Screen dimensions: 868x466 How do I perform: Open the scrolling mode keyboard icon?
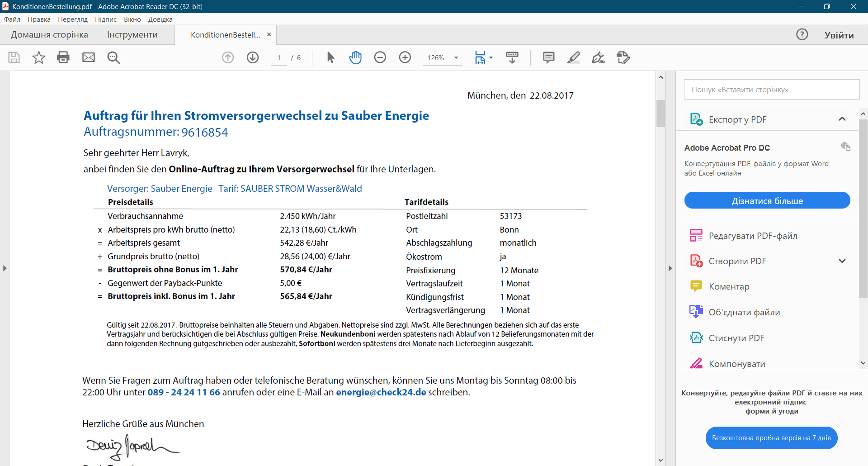click(512, 57)
